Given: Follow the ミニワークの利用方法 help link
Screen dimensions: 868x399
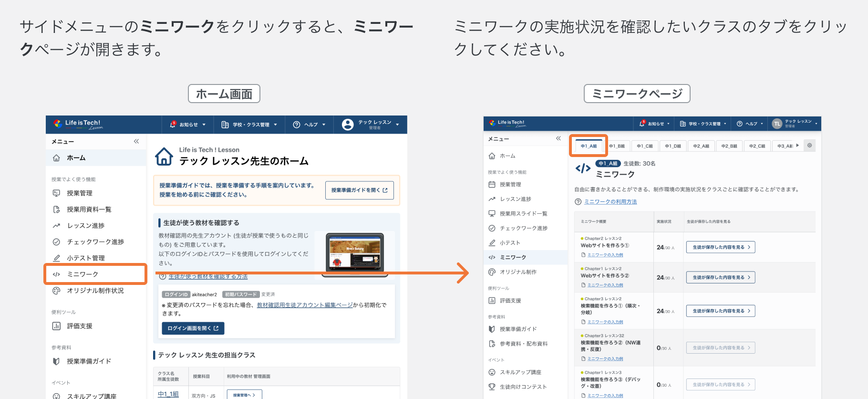Looking at the screenshot, I should 610,202.
